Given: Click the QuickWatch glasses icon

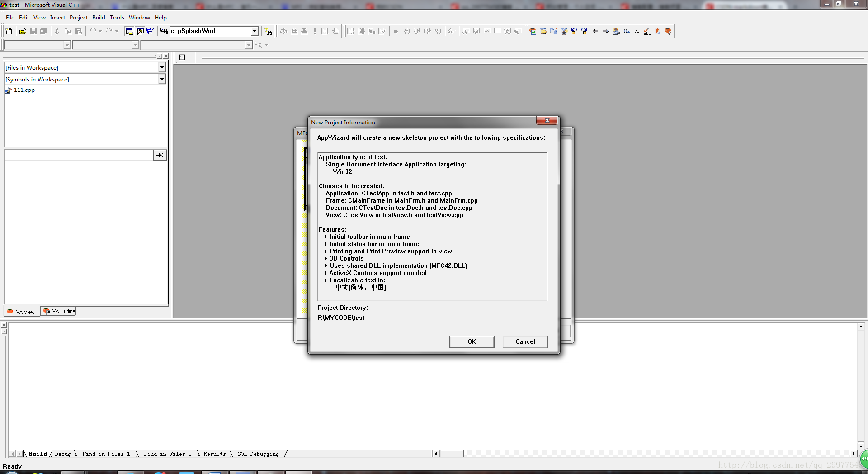Looking at the screenshot, I should [451, 31].
